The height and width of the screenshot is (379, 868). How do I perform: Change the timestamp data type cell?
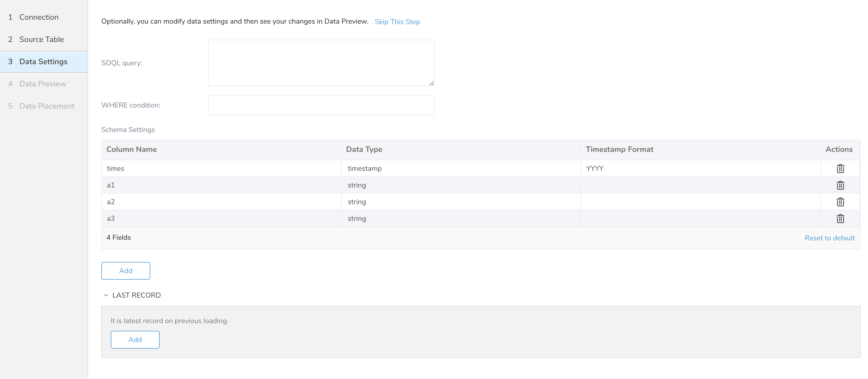tap(461, 168)
